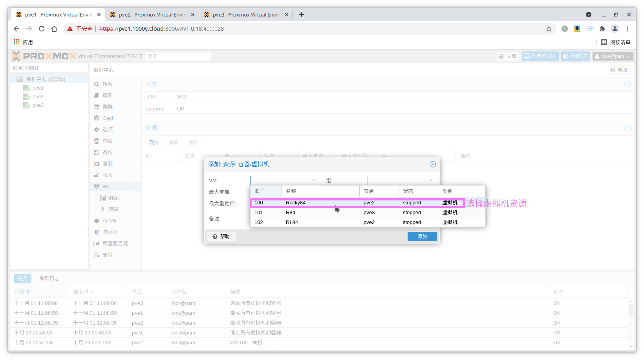
Task: Open browser extensions puzzle icon
Action: (x=602, y=29)
